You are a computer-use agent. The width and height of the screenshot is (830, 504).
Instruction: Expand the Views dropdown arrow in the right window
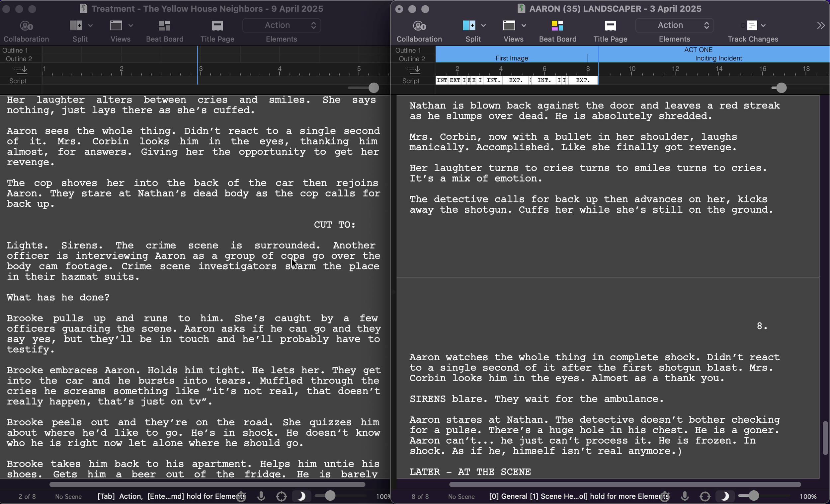[524, 25]
